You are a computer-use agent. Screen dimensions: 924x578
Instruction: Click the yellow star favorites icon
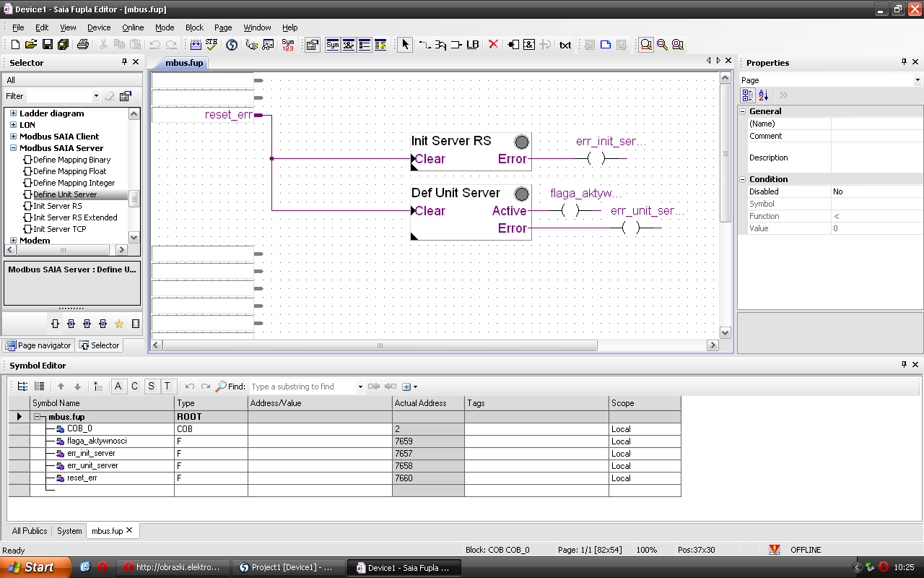point(119,324)
